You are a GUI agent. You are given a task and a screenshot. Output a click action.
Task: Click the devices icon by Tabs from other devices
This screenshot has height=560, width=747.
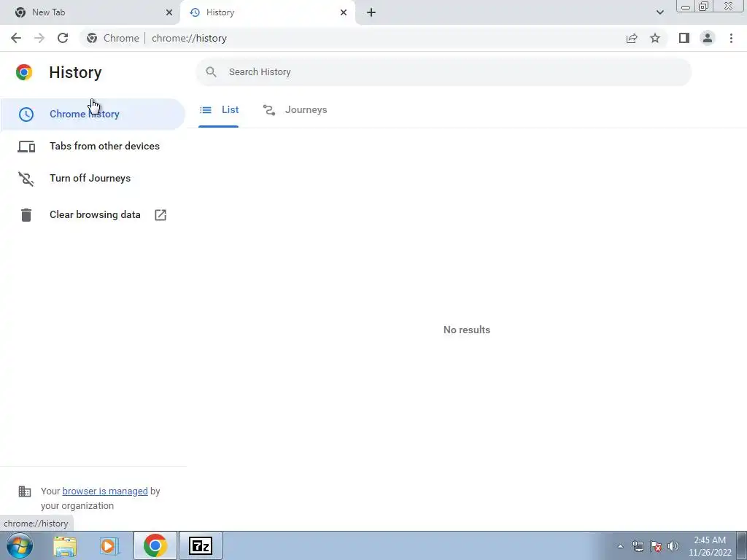click(26, 147)
